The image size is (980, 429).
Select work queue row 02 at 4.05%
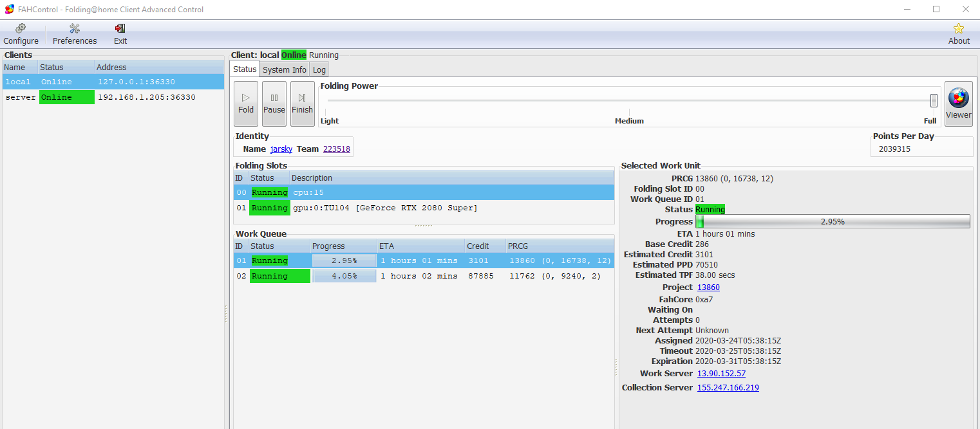point(424,276)
